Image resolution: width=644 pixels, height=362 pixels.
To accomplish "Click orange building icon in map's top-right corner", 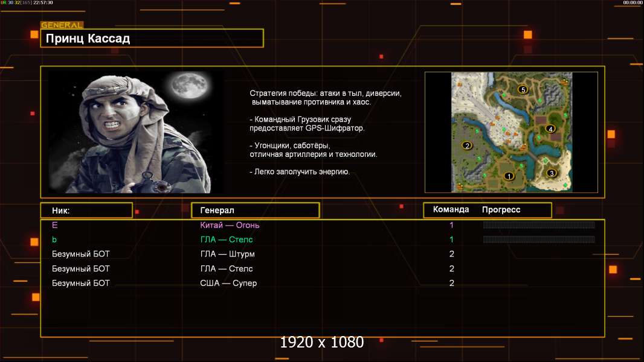I will coord(564,81).
